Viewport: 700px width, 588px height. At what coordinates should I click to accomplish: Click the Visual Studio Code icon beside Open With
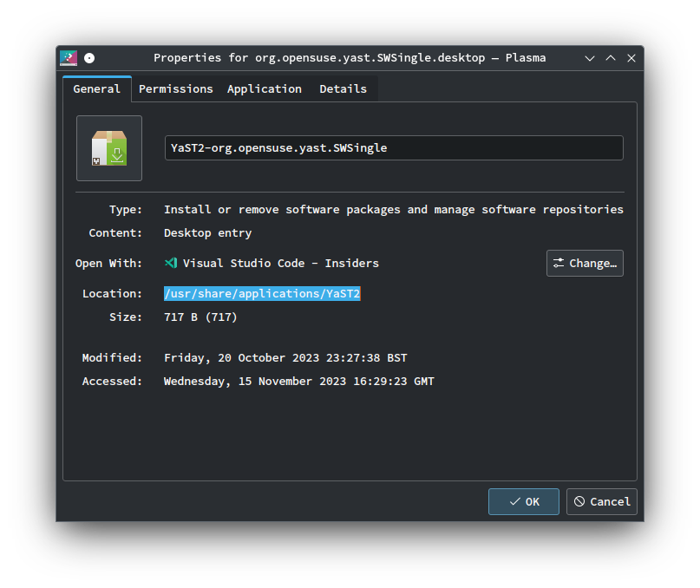170,263
